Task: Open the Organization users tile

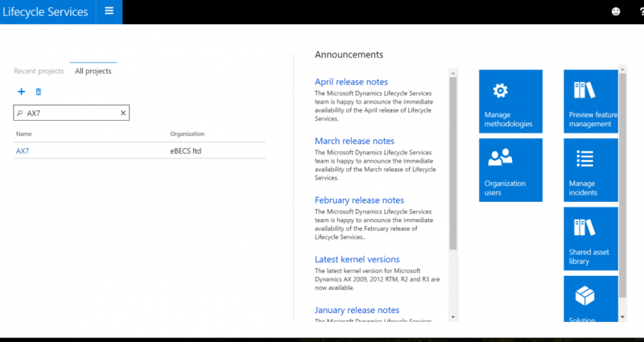Action: (x=510, y=170)
